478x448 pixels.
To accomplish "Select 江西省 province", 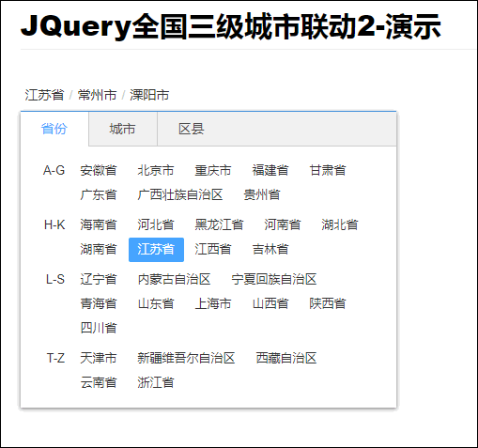I will click(213, 250).
